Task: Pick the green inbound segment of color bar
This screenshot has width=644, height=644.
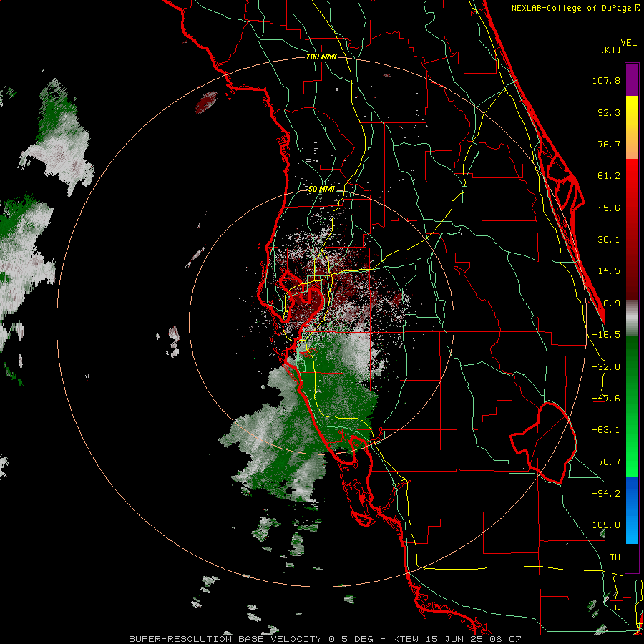Action: pyautogui.click(x=632, y=406)
